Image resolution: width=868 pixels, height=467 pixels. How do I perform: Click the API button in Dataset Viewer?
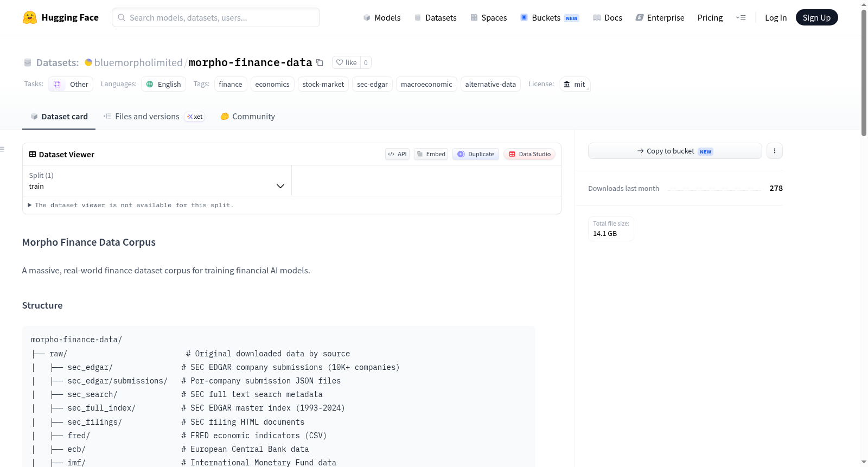pyautogui.click(x=397, y=154)
